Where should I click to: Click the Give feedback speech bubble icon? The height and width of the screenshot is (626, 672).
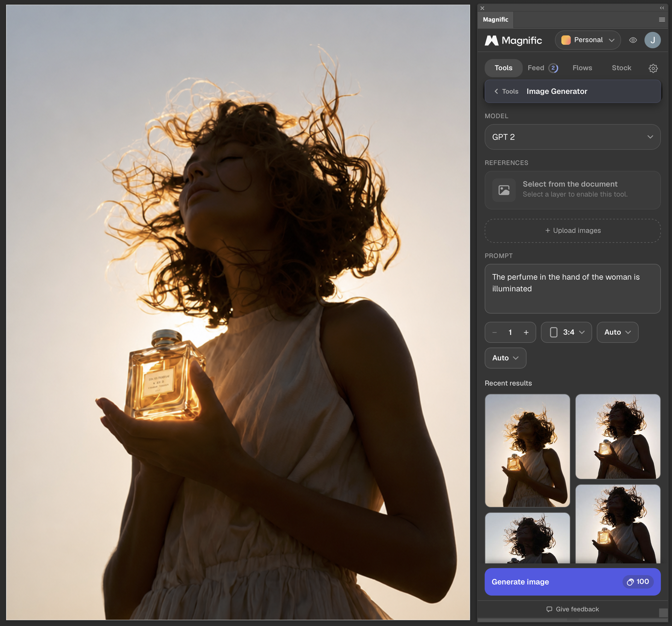pos(549,609)
